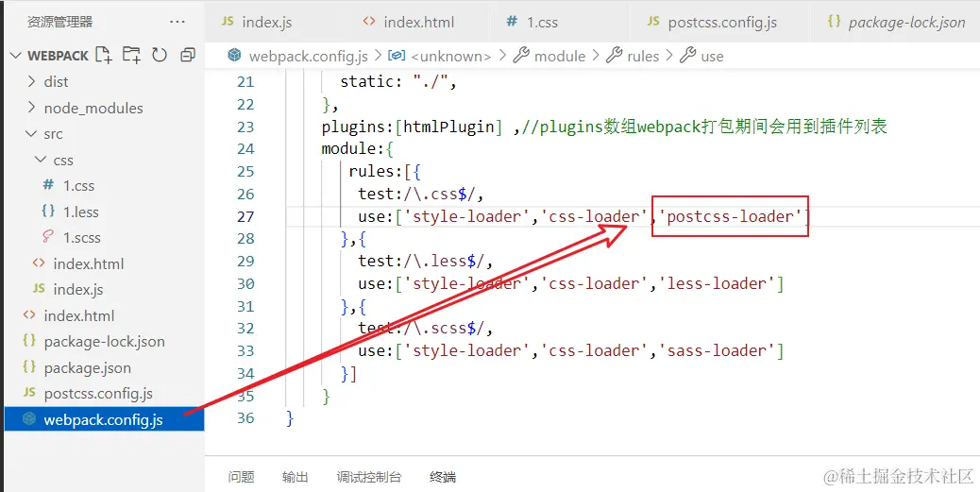Switch to the 1.css editor tab
Image resolution: width=980 pixels, height=492 pixels.
tap(542, 23)
